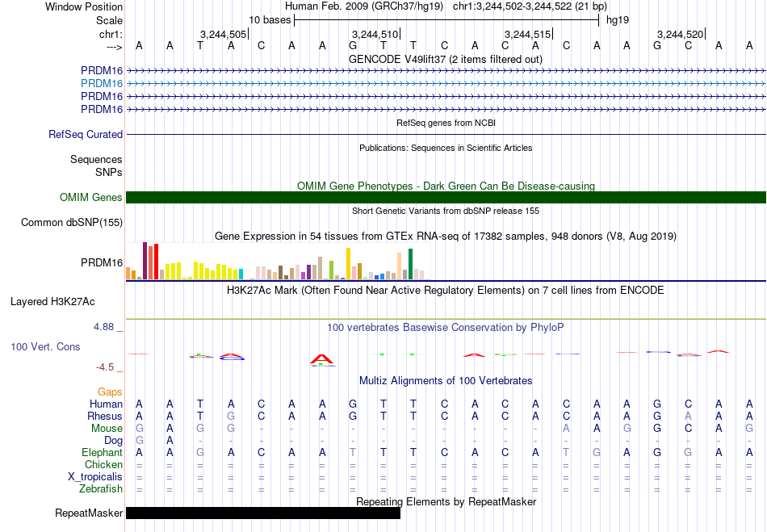Click the Zebrafish alignment row label
The height and width of the screenshot is (532, 767).
[x=101, y=489]
